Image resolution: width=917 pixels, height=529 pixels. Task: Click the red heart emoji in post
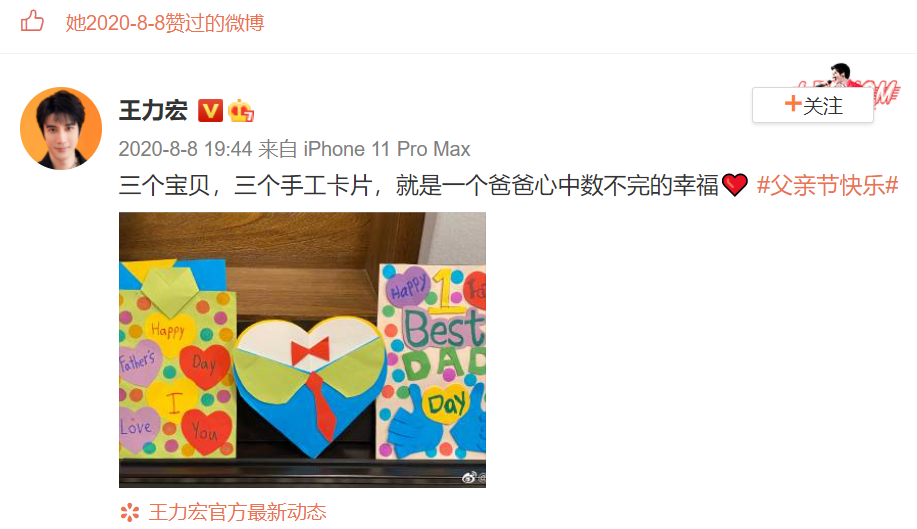click(735, 185)
